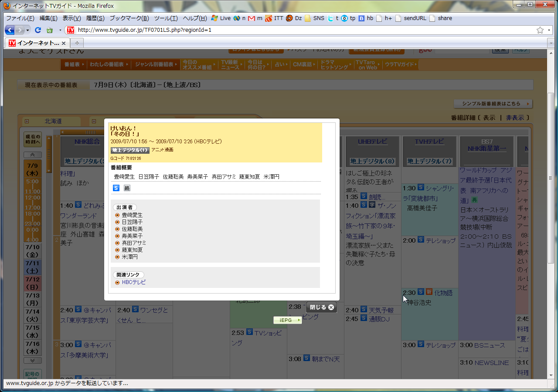Image resolution: width=558 pixels, height=392 pixels.
Task: Open the ツール menu
Action: click(x=166, y=18)
